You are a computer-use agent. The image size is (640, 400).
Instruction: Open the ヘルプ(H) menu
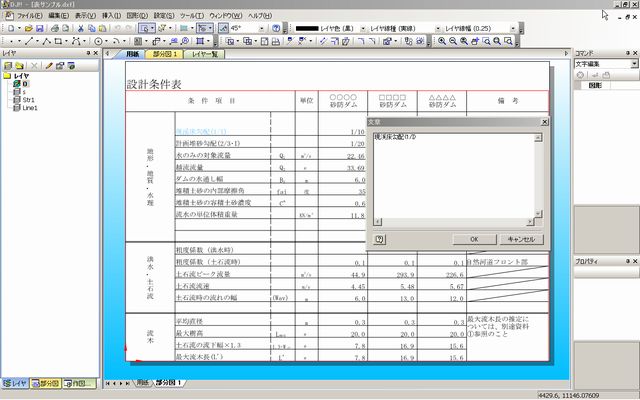[260, 16]
